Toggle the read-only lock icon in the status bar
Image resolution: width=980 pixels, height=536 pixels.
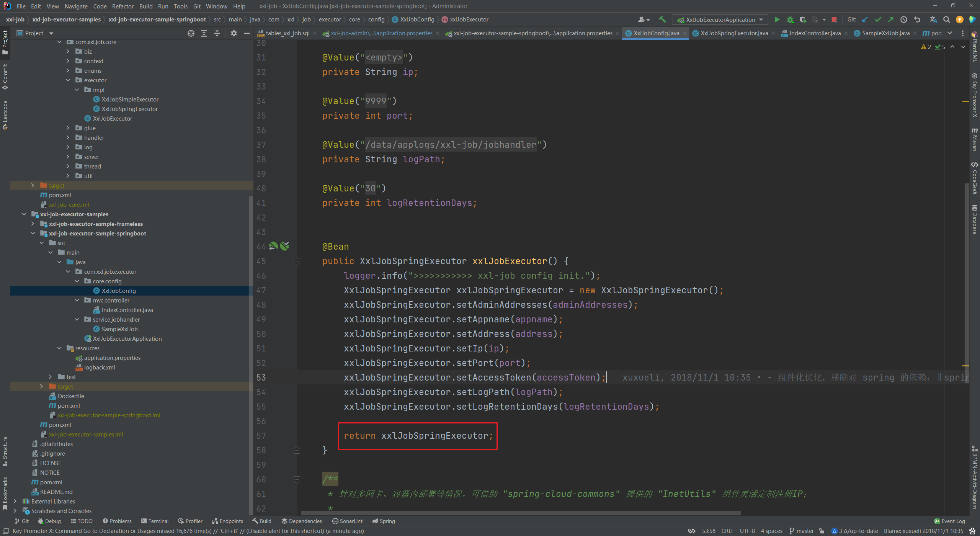click(x=822, y=531)
